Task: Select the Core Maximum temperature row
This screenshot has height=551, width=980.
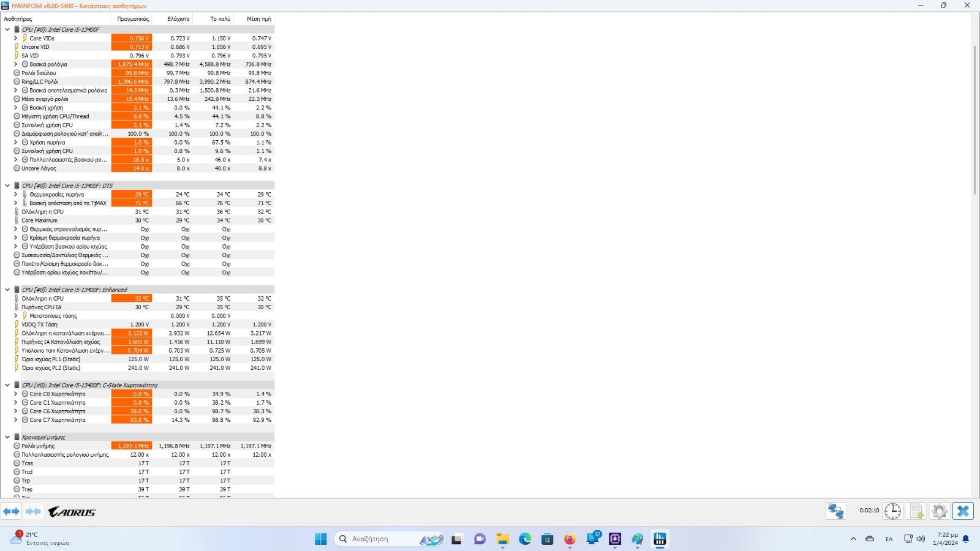Action: pyautogui.click(x=138, y=220)
